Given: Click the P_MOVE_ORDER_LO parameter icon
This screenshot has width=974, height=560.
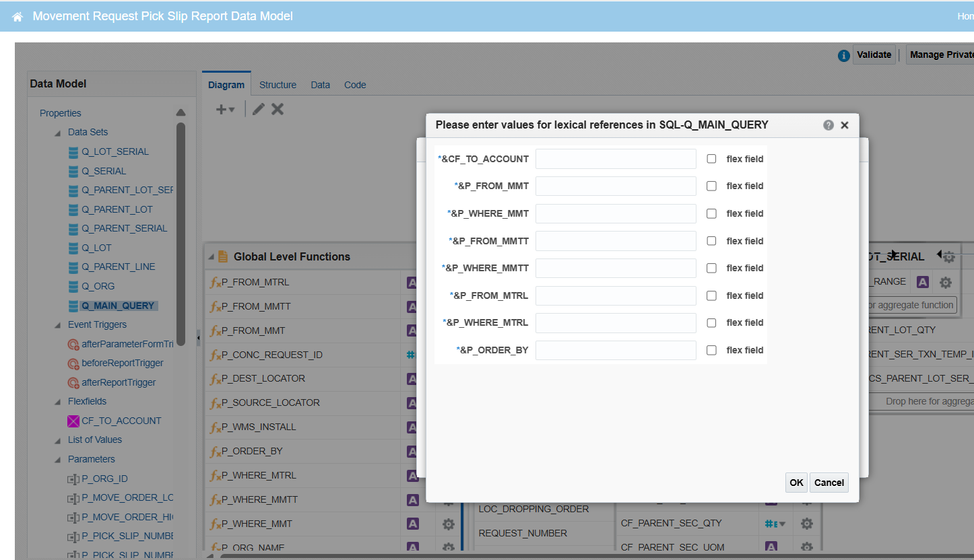Looking at the screenshot, I should 73,498.
